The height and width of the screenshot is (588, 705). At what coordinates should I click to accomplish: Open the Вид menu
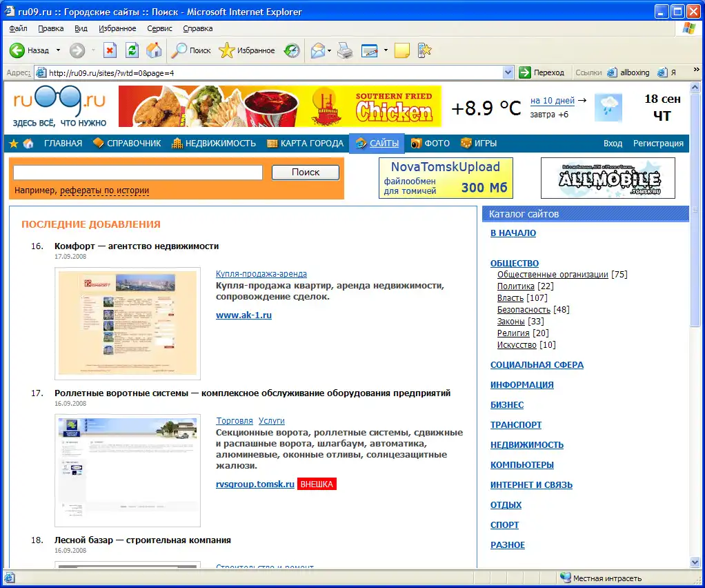(x=81, y=28)
